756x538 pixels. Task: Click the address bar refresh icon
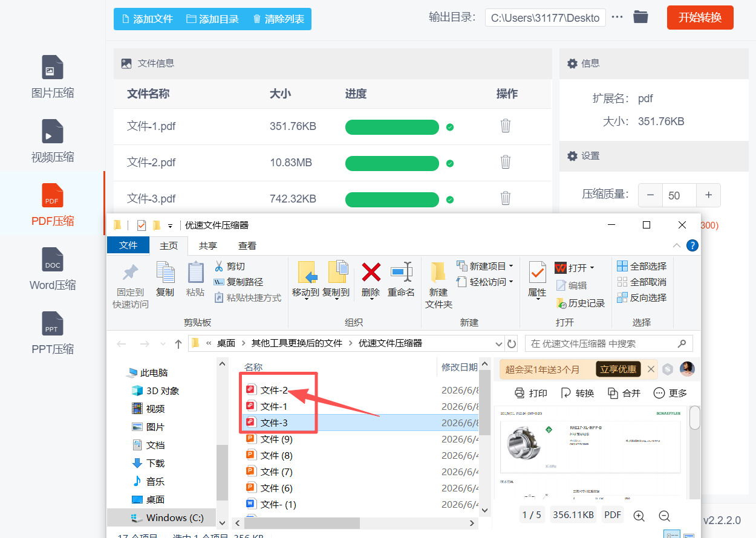512,343
